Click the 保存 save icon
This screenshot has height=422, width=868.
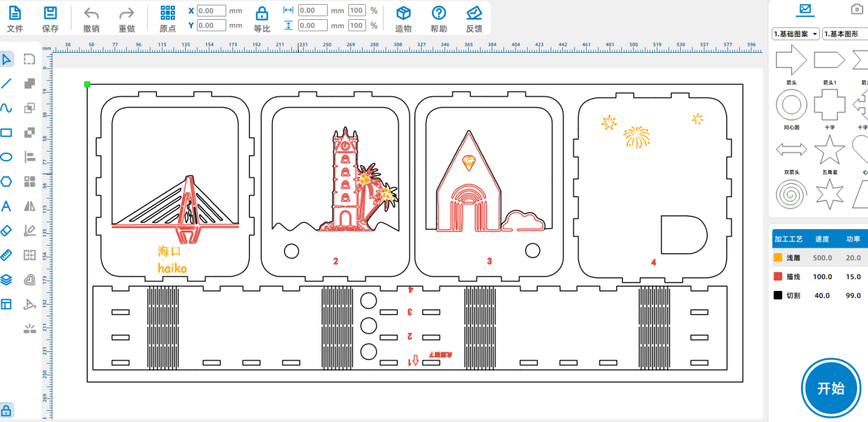[x=50, y=13]
